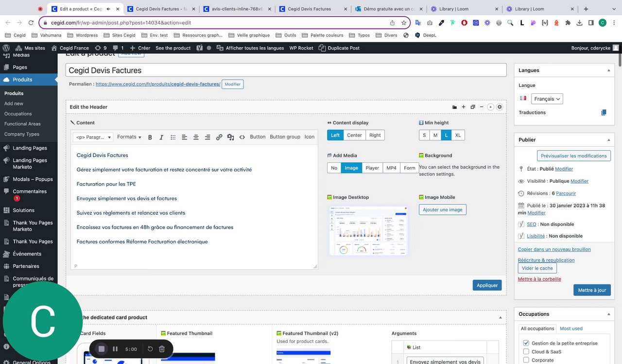Viewport: 622px width, 364px height.
Task: Collapse Edit the Header with the round arrow
Action: tap(490, 107)
